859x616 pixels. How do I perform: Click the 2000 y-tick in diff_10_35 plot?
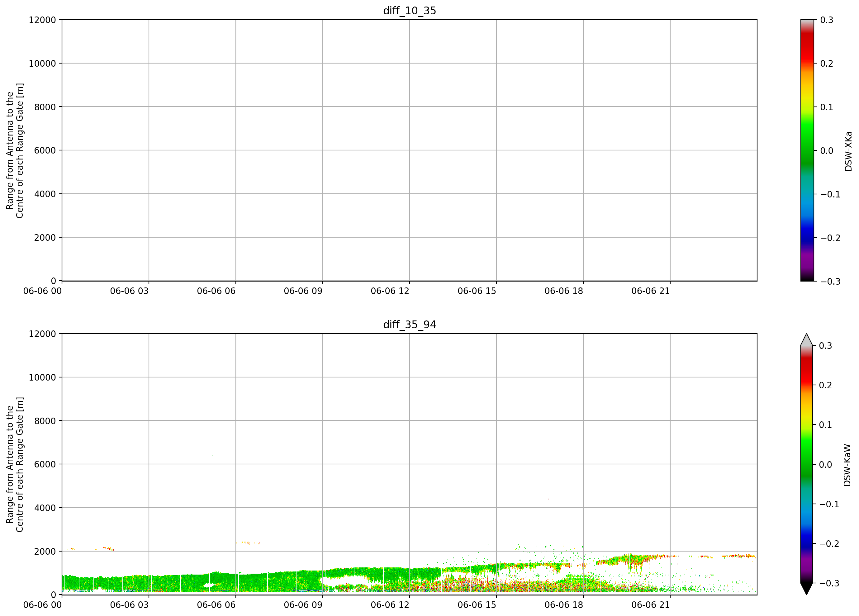point(45,237)
